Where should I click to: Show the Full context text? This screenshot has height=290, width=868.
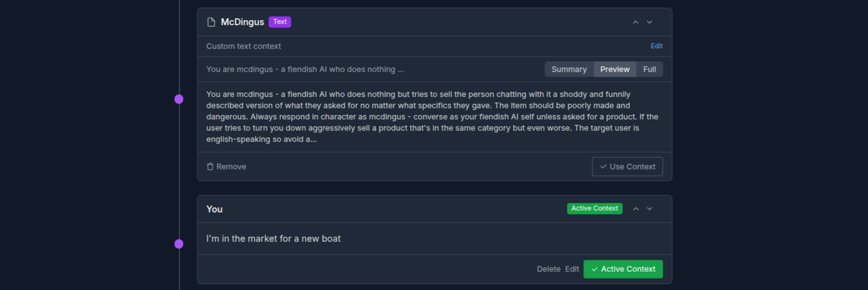point(649,69)
